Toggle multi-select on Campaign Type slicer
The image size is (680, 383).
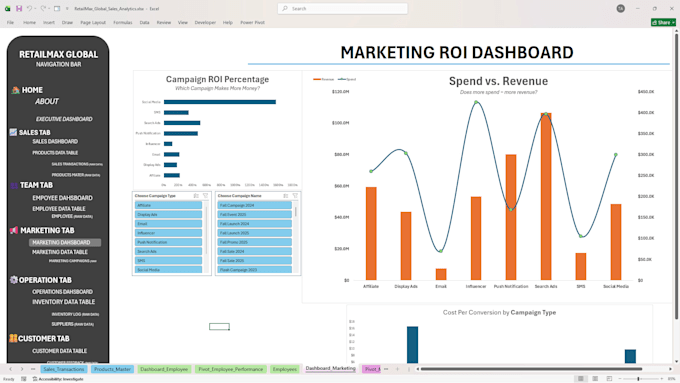click(196, 196)
